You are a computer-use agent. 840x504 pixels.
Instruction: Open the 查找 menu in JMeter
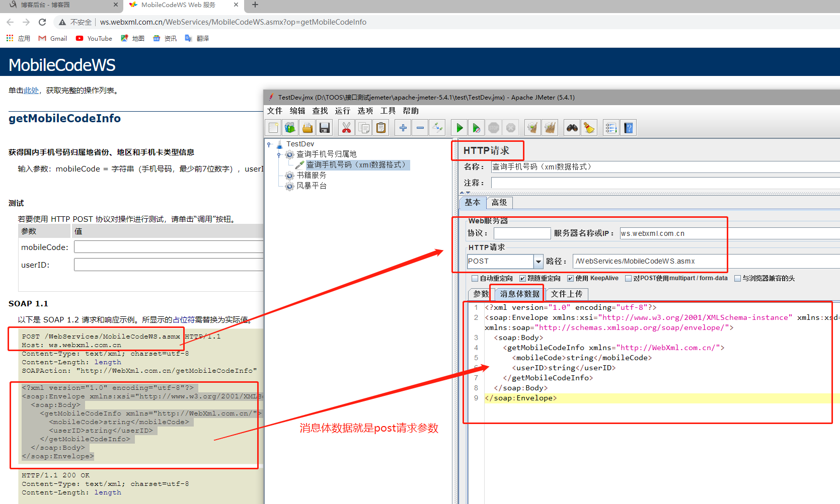coord(320,111)
